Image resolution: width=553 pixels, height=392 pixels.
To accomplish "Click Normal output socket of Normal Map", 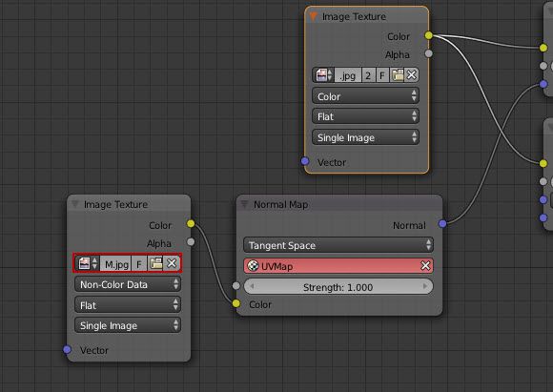I will 442,223.
